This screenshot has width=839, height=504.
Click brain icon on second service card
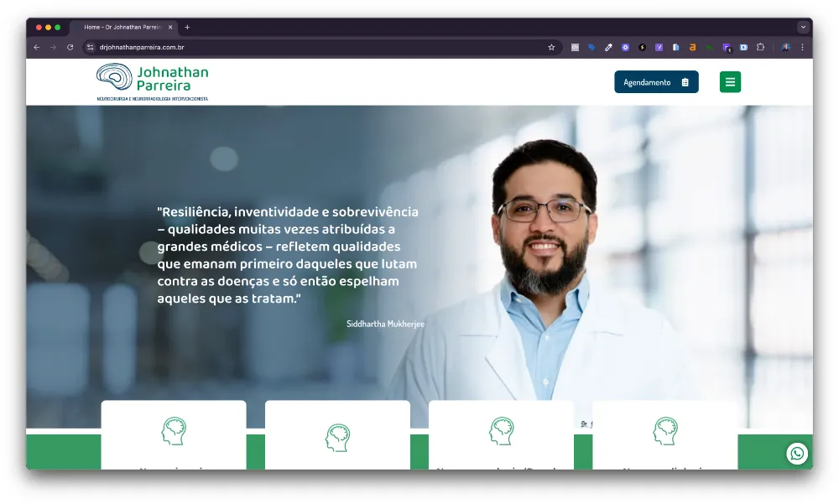(337, 437)
